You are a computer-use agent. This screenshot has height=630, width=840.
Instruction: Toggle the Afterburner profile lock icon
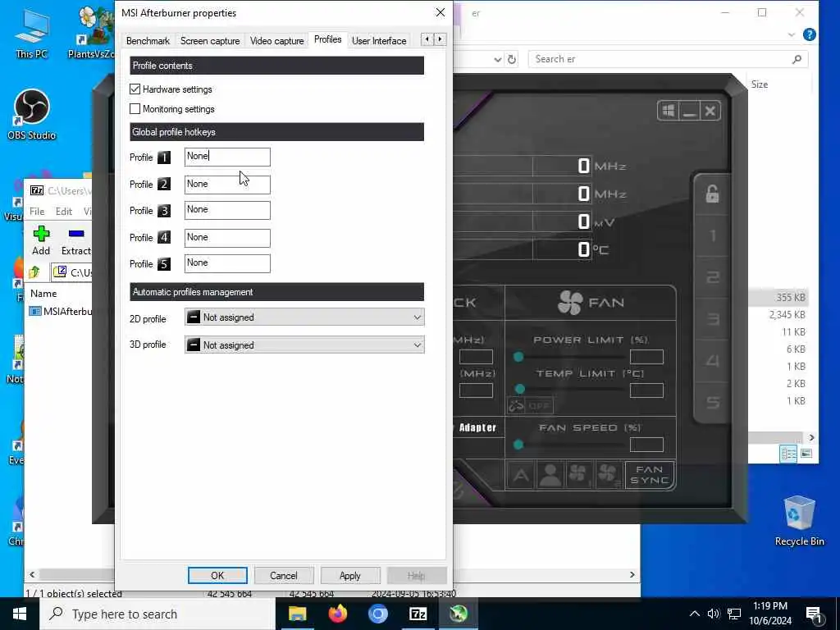click(x=712, y=194)
